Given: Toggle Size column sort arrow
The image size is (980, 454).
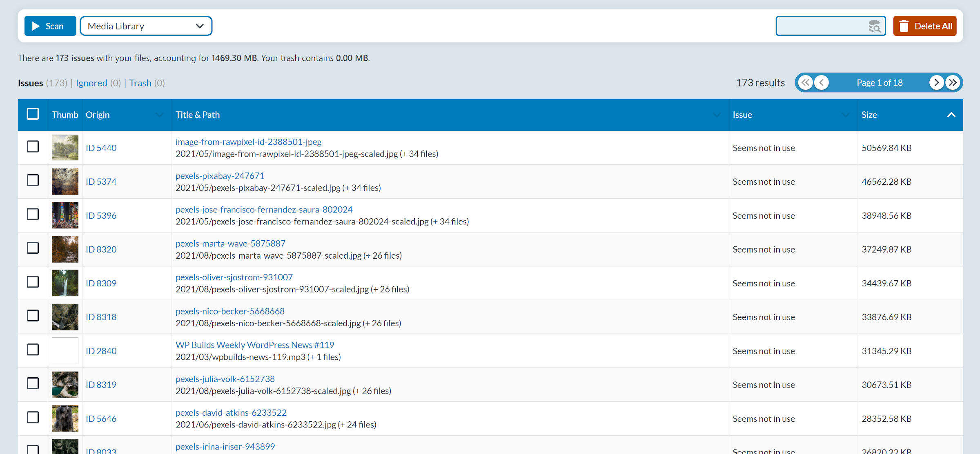Looking at the screenshot, I should (x=951, y=115).
